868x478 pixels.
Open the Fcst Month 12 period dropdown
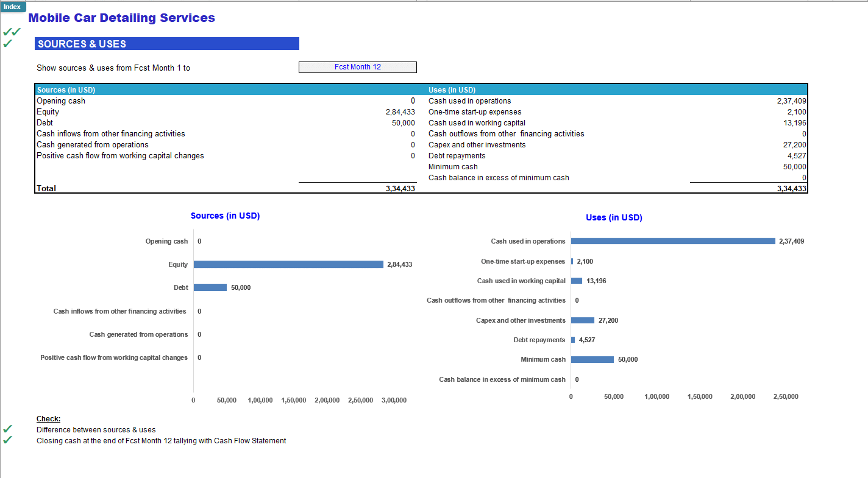[358, 67]
